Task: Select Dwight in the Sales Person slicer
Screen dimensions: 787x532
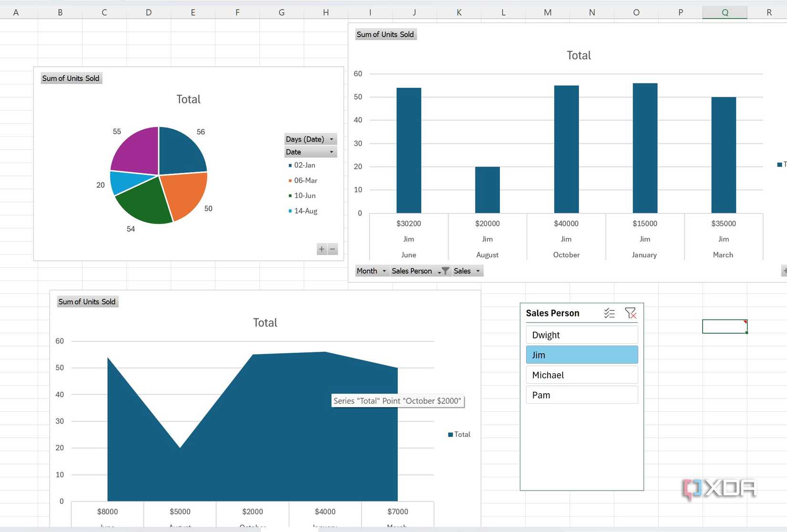Action: [581, 335]
